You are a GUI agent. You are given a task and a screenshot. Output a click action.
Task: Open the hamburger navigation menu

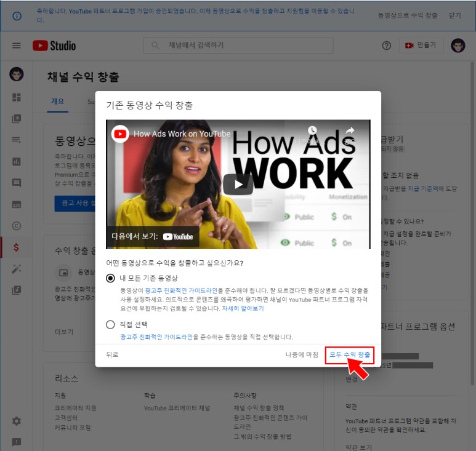[x=17, y=46]
